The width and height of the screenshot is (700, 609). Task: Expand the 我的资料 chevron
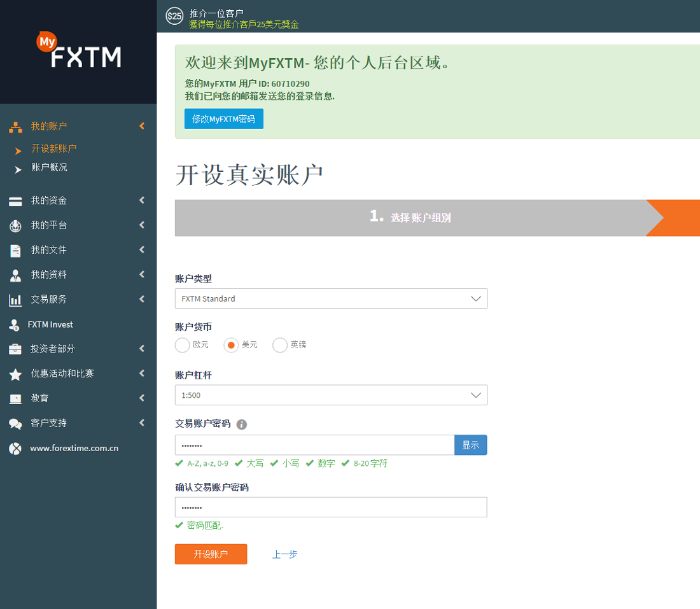click(142, 274)
